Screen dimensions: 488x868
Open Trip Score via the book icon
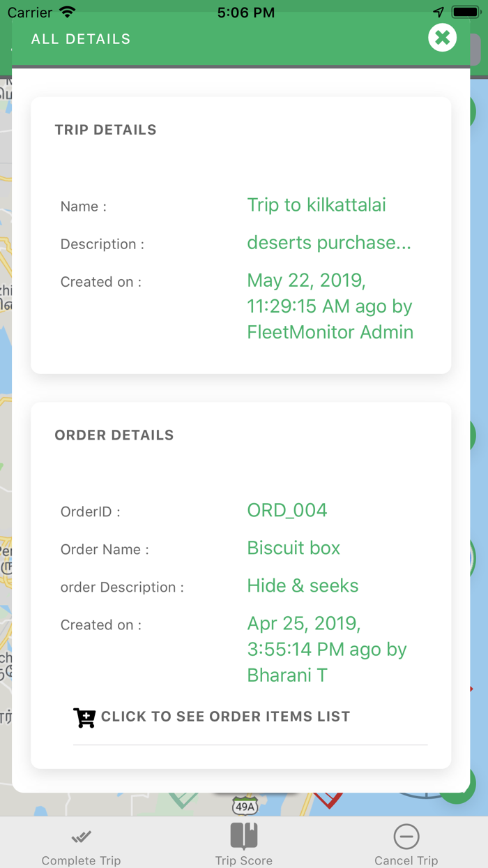click(x=244, y=835)
